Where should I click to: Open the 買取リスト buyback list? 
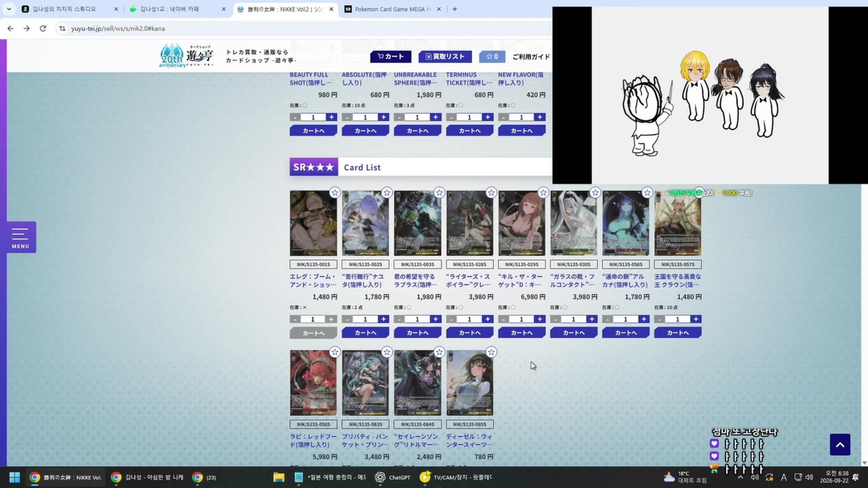point(445,56)
